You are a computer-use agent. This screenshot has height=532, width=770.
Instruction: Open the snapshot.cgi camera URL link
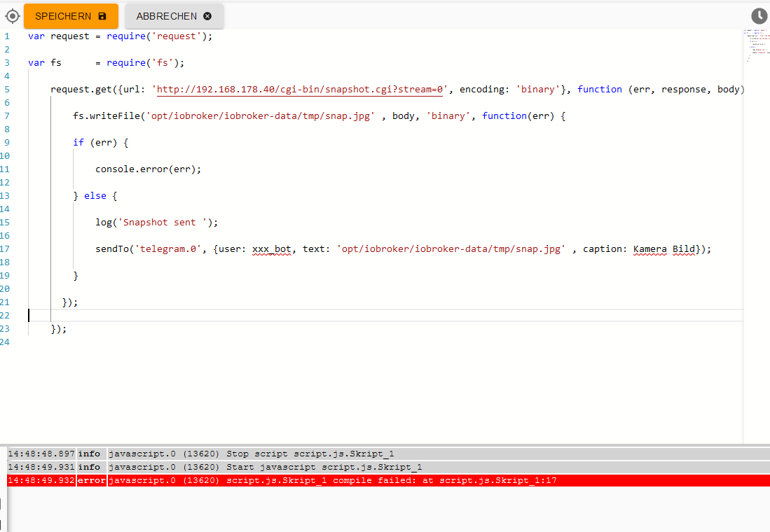300,90
